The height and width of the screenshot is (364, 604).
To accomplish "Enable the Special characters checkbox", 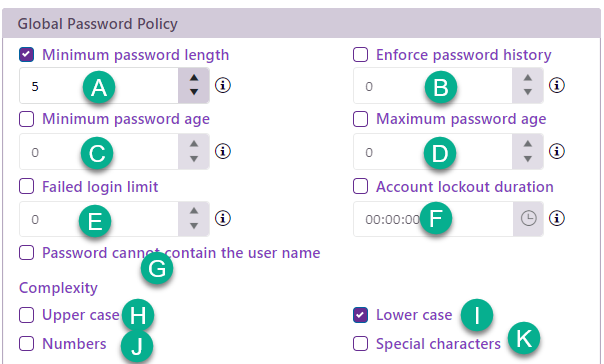I will coord(360,344).
